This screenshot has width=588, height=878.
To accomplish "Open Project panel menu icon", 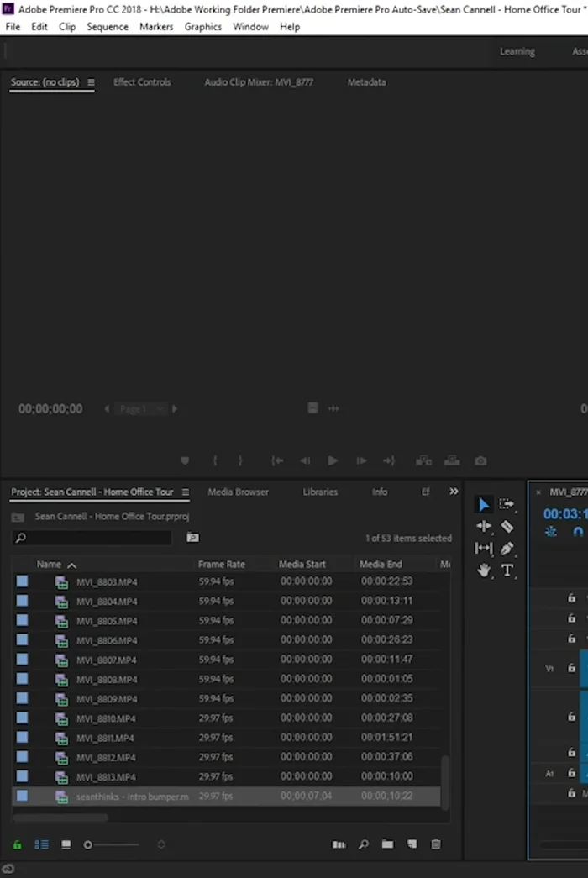I will [x=186, y=492].
